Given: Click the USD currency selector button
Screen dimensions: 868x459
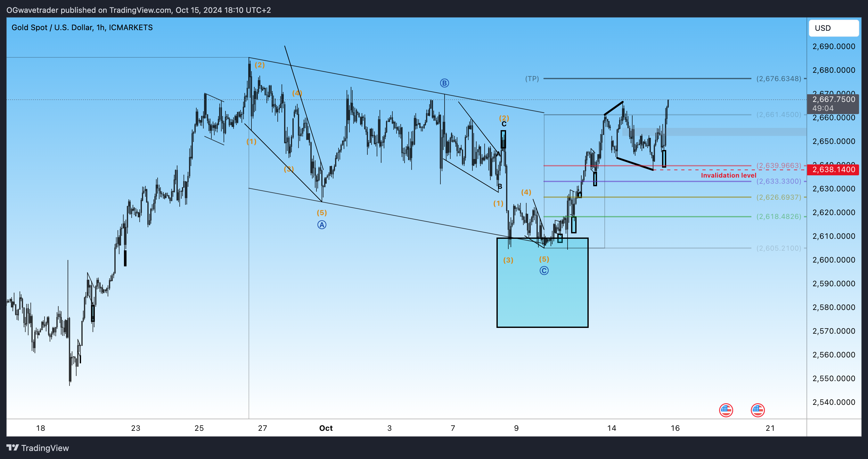Looking at the screenshot, I should pyautogui.click(x=833, y=28).
